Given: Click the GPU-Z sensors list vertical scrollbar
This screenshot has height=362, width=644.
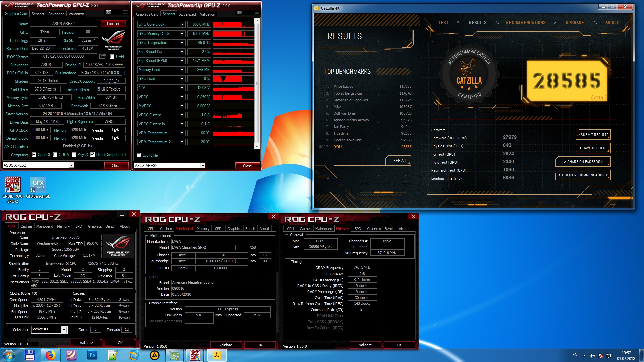Looking at the screenshot, I should click(x=257, y=84).
